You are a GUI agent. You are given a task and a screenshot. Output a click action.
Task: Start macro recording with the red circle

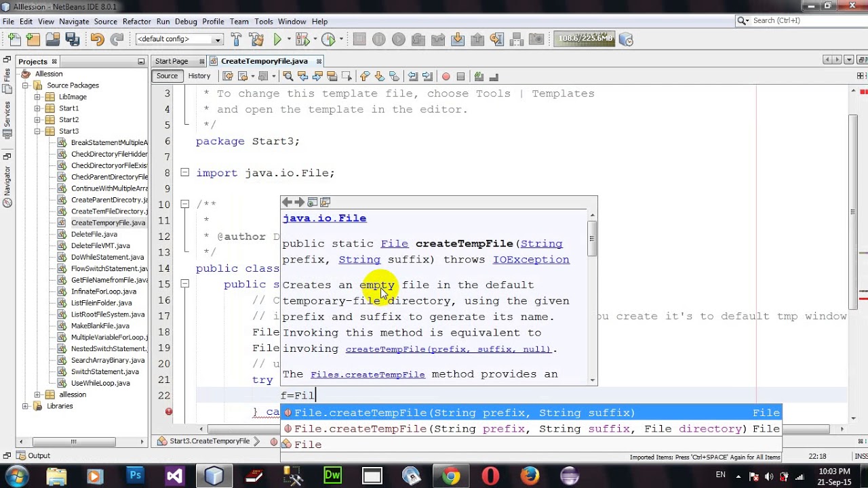click(x=446, y=76)
